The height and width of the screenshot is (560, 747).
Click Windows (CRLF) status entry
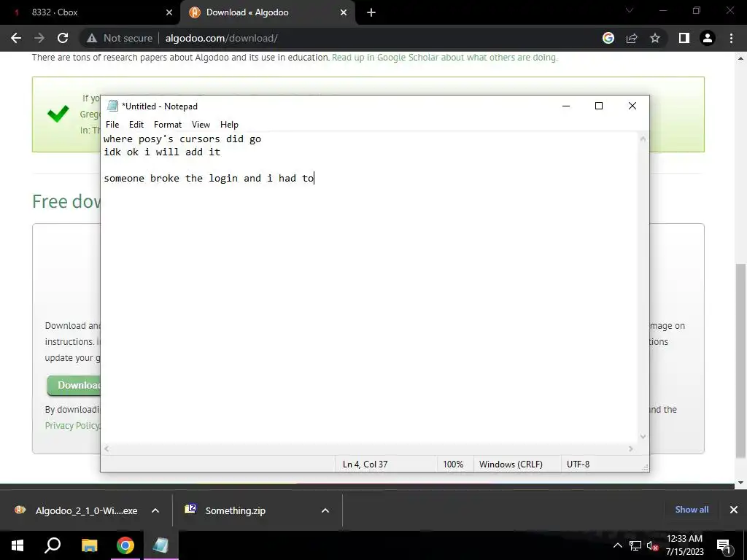pyautogui.click(x=511, y=464)
